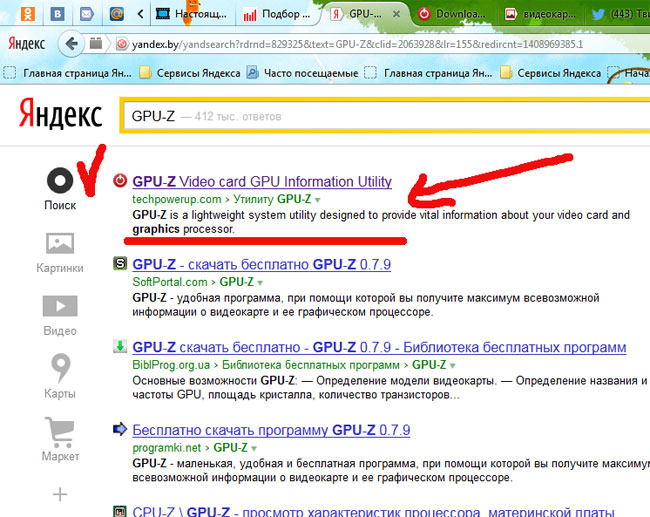The height and width of the screenshot is (517, 650).
Task: Open the Карты maps section
Action: [60, 376]
